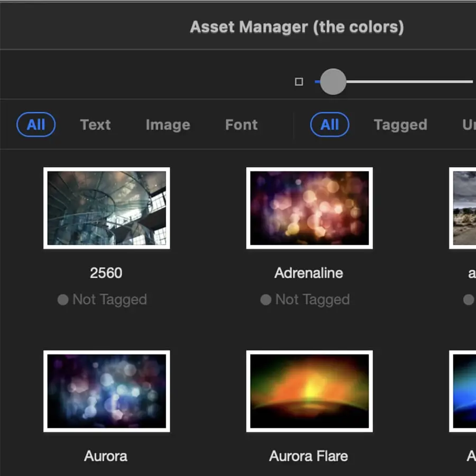Show only Tagged assets
Screen dimensions: 476x476
tap(400, 125)
